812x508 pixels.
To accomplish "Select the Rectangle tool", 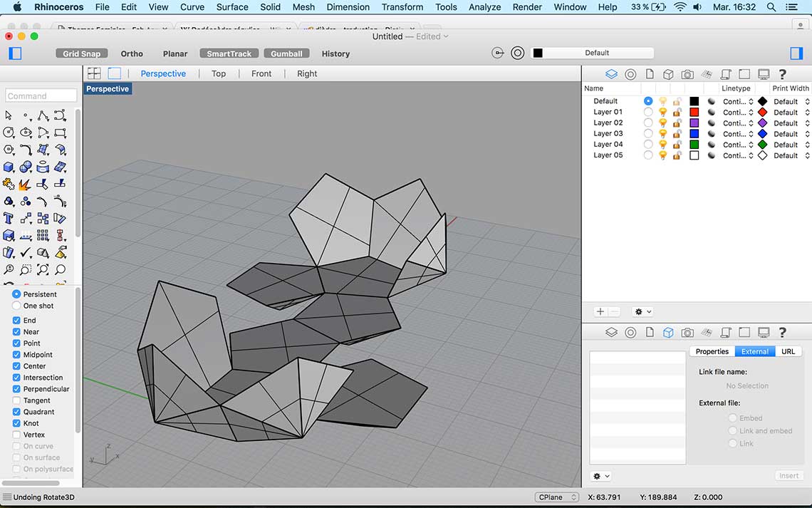I will [60, 133].
